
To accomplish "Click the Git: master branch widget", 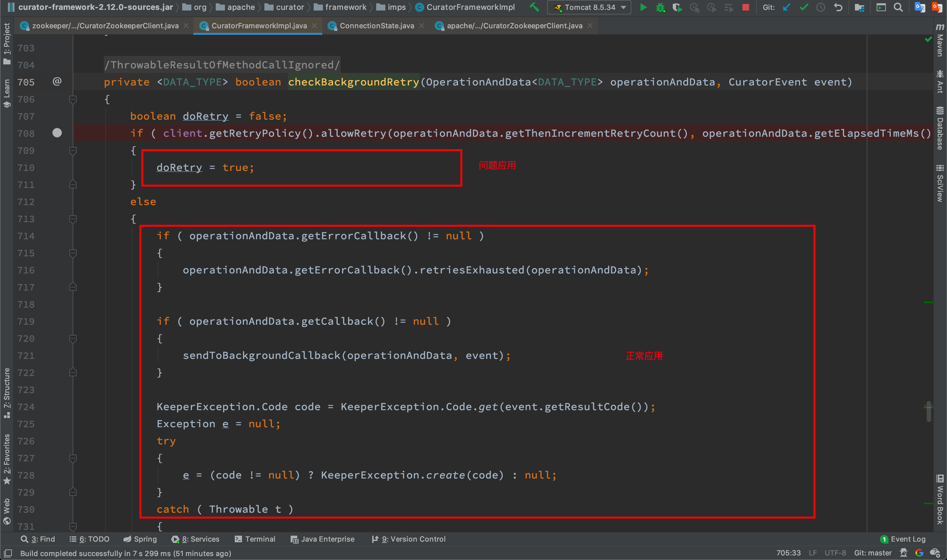I will click(873, 553).
